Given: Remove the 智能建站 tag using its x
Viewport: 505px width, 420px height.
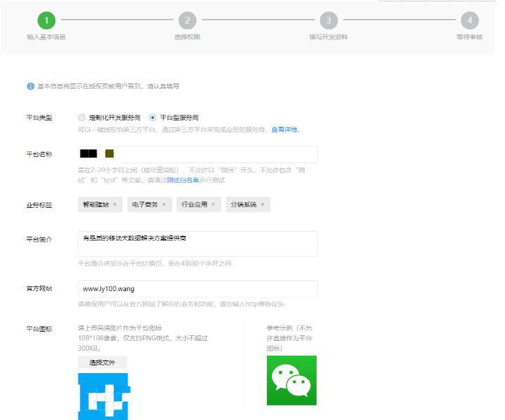Looking at the screenshot, I should click(x=114, y=204).
